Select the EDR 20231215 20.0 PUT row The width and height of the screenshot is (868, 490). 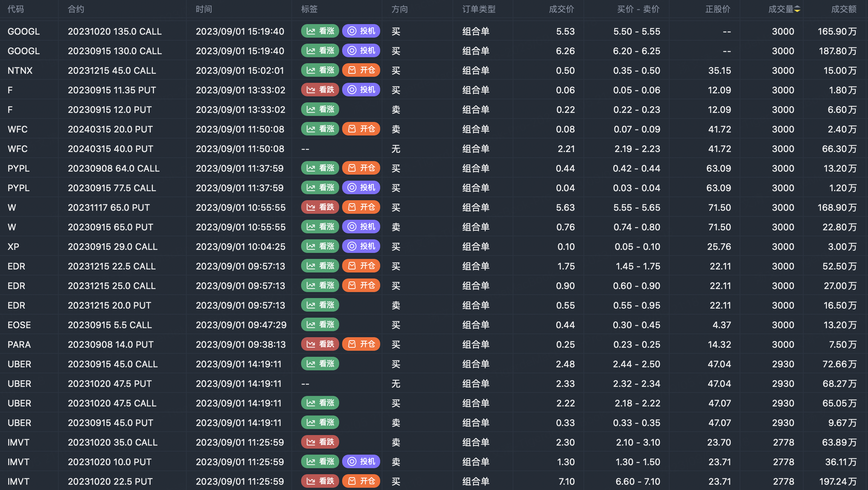[109, 305]
